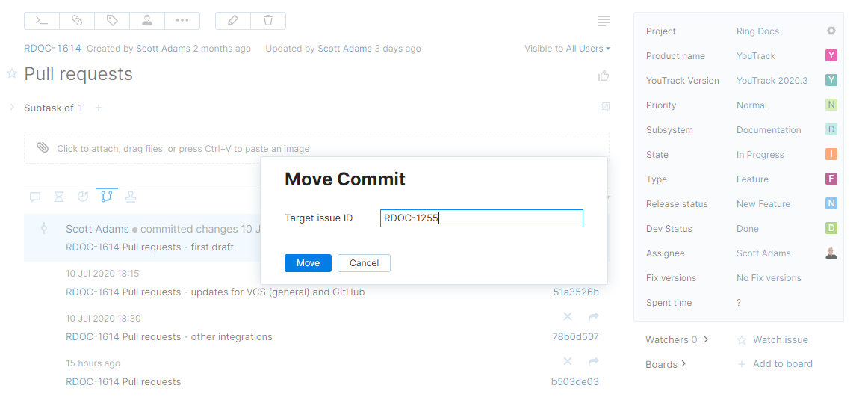Select the VCS changes activity tab

click(x=106, y=197)
